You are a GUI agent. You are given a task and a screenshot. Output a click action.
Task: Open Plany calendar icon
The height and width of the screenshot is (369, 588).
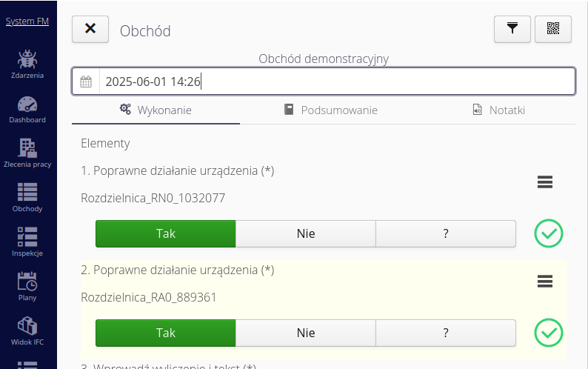pos(27,286)
